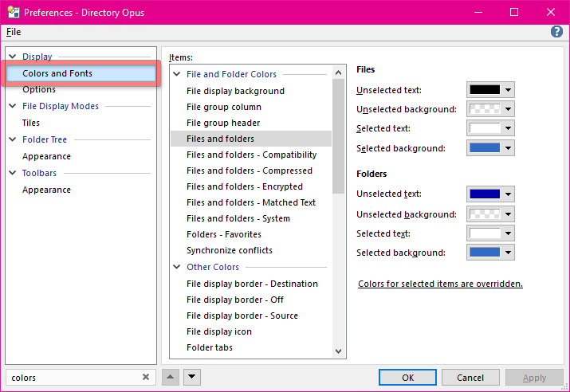Open Folders Selected text color dropdown
Viewport: 570px width, 392px height.
click(490, 233)
